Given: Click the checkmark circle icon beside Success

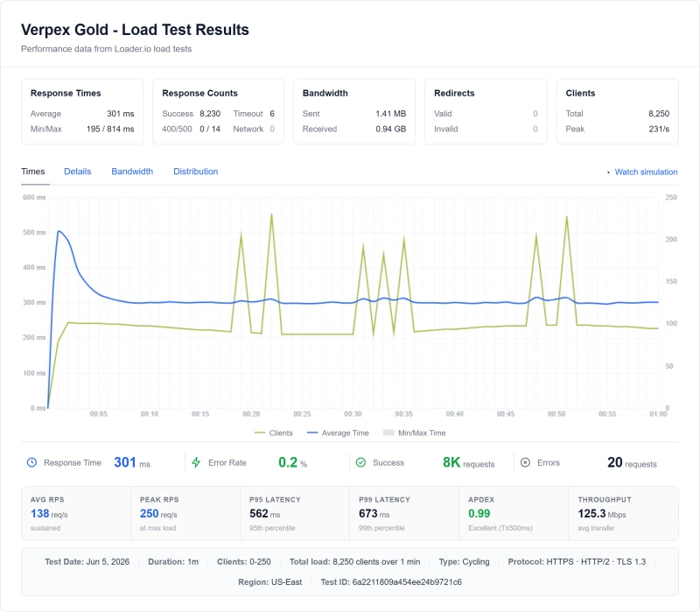Looking at the screenshot, I should (x=360, y=463).
